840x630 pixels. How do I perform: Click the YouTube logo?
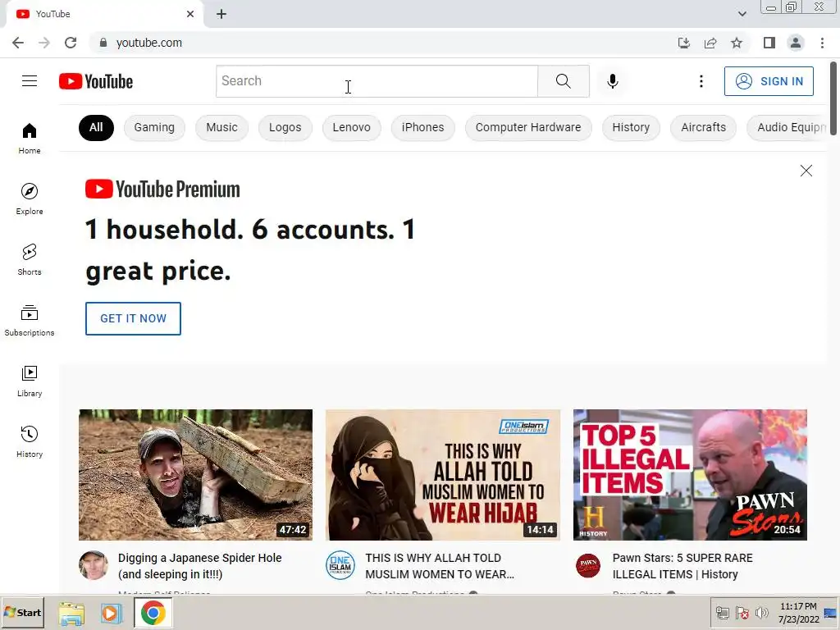[x=96, y=81]
